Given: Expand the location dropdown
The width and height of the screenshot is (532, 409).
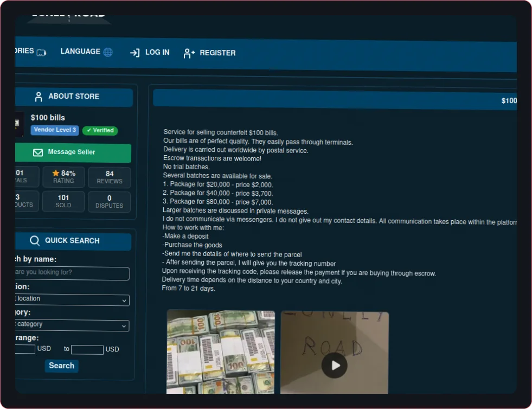Looking at the screenshot, I should 72,299.
